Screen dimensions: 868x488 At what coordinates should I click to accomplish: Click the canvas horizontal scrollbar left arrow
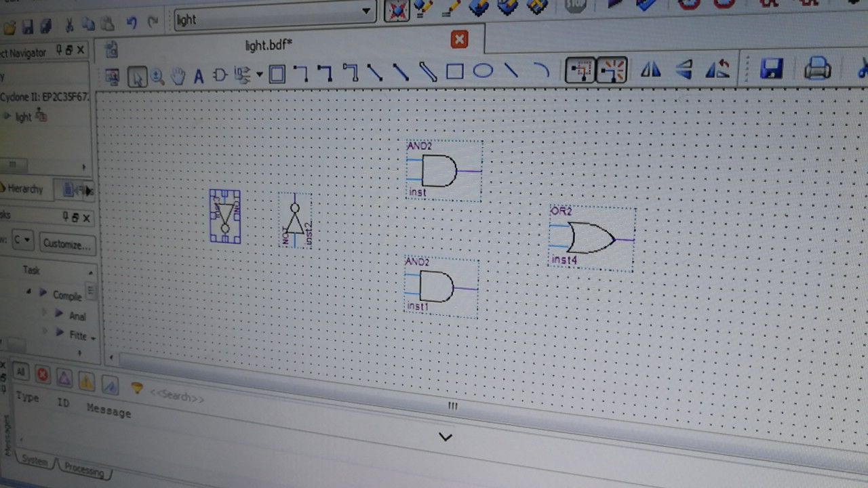click(x=112, y=357)
